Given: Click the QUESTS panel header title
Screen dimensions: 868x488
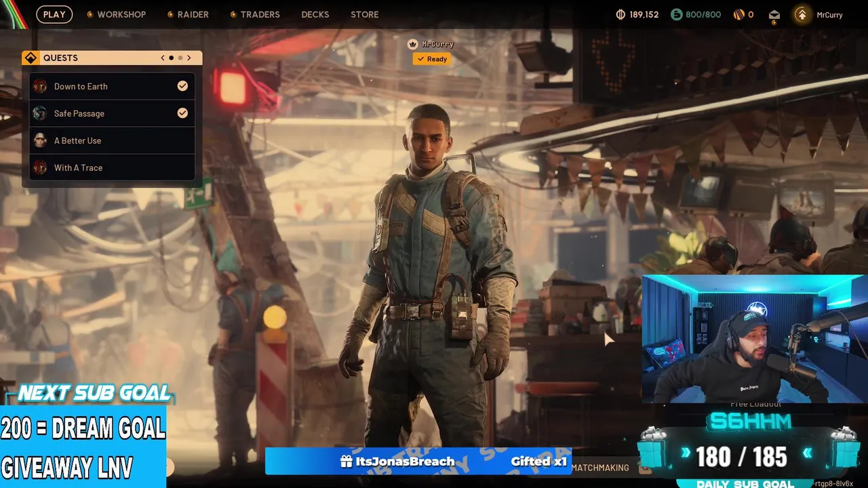Looking at the screenshot, I should [x=60, y=58].
